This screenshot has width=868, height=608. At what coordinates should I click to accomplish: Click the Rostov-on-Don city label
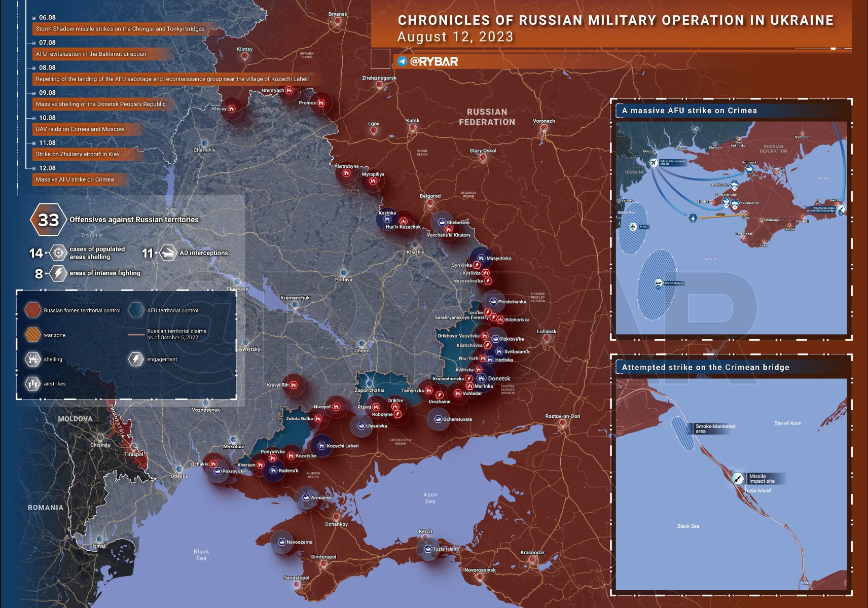pos(563,416)
